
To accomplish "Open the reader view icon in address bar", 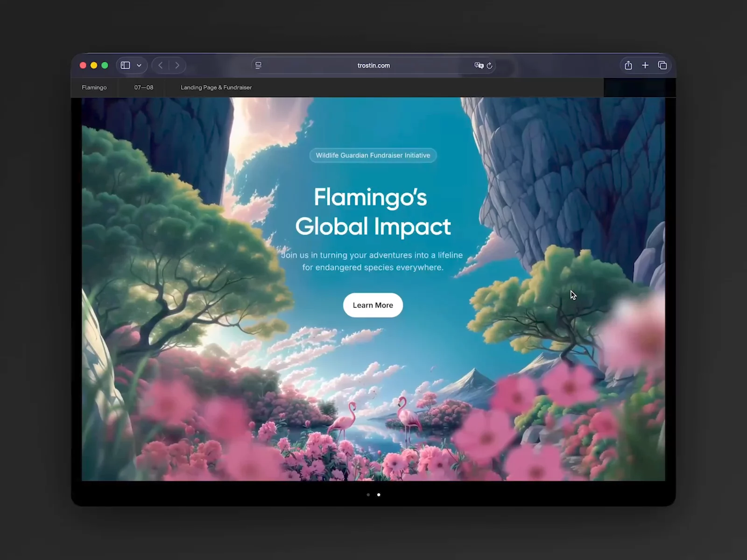I will [258, 65].
